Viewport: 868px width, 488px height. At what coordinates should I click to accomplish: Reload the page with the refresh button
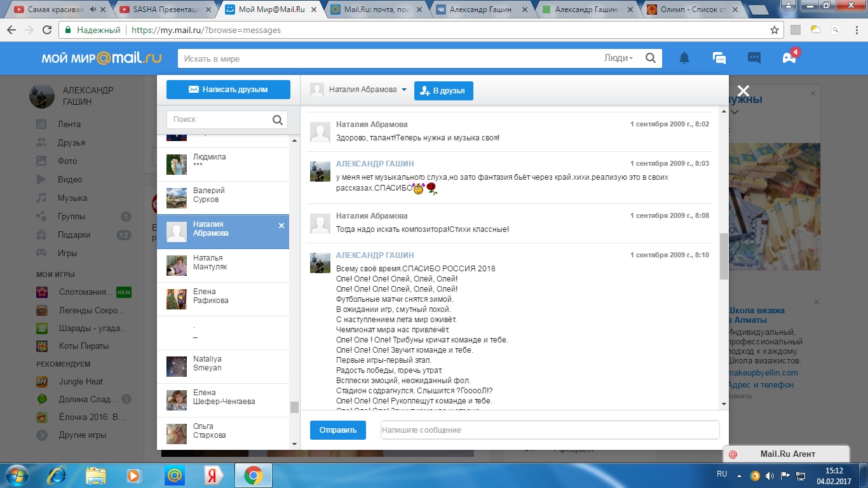46,30
